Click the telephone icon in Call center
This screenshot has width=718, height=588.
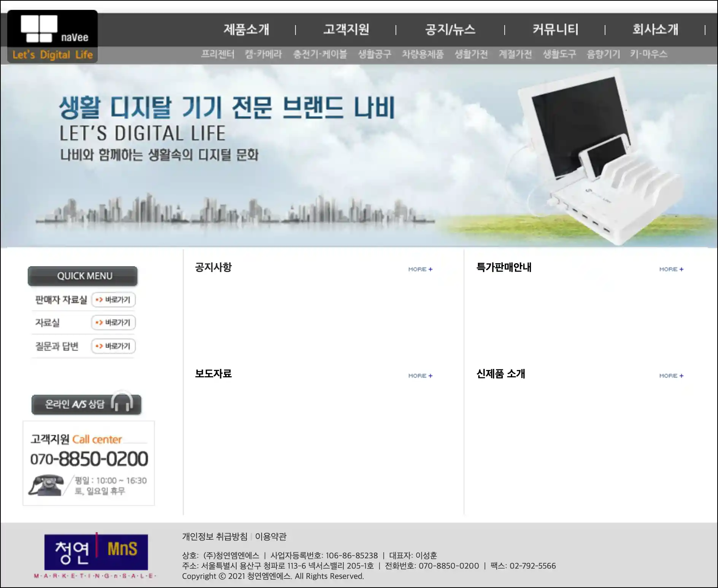(x=46, y=485)
